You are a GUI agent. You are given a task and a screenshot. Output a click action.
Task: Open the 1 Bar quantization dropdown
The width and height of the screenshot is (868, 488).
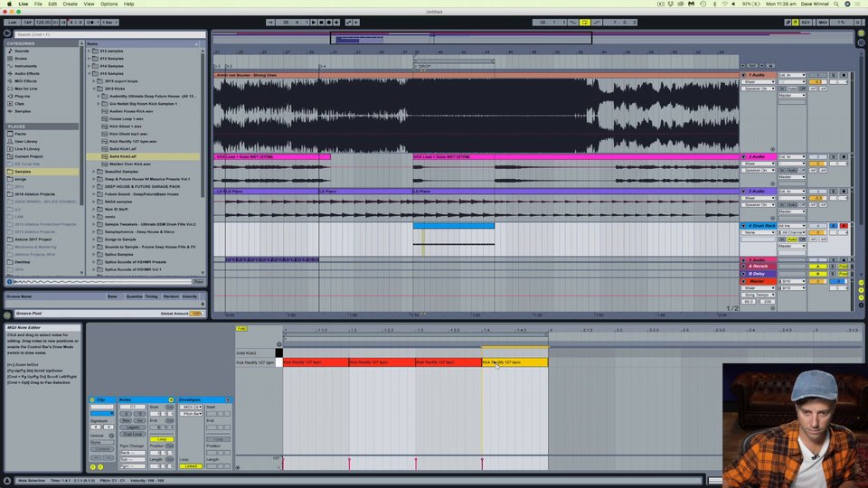(x=109, y=22)
